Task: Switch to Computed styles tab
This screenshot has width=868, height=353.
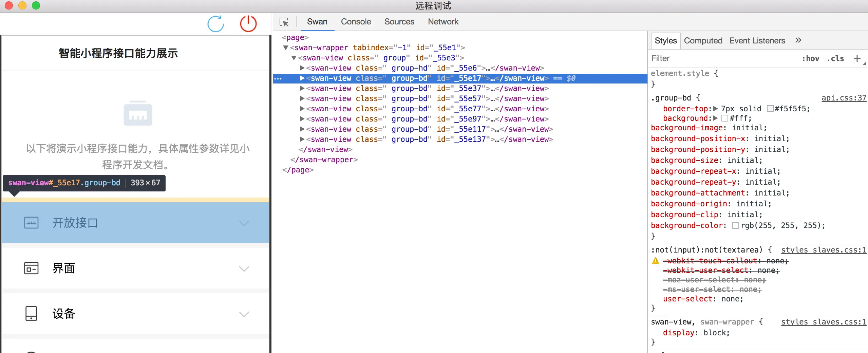Action: [x=703, y=41]
